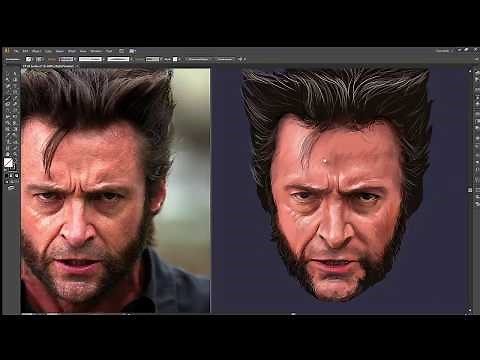Select the Line Segment tool
The image size is (480, 360).
(7, 92)
